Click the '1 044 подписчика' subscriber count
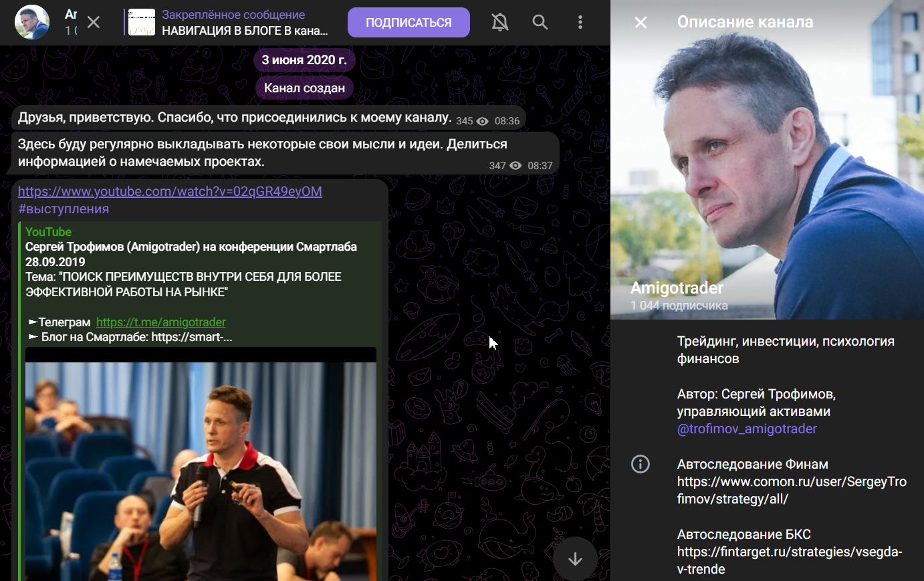Image resolution: width=924 pixels, height=581 pixels. 679,306
